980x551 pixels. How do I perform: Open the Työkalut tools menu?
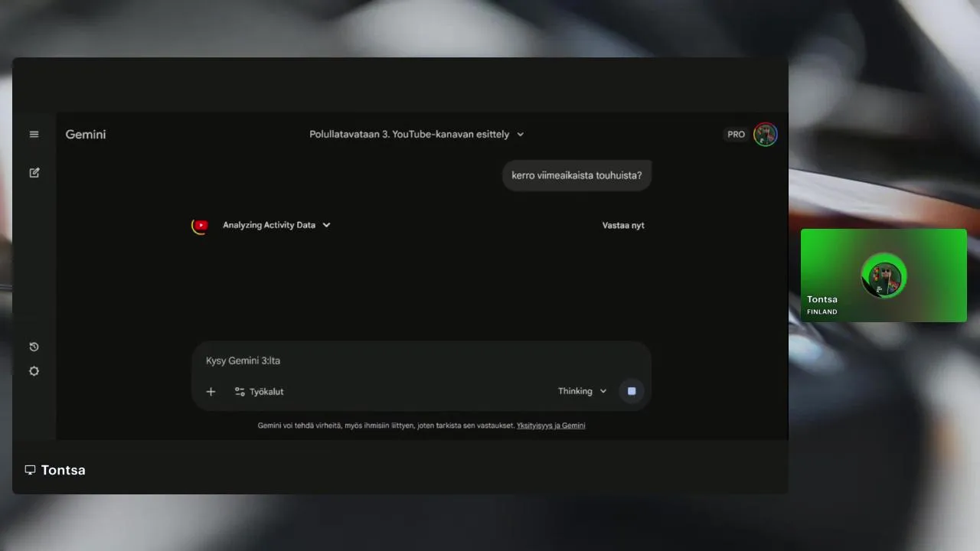click(x=259, y=391)
